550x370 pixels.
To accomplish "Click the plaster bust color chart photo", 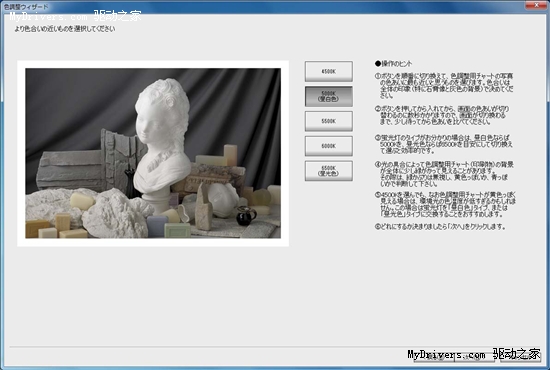I will (x=153, y=153).
